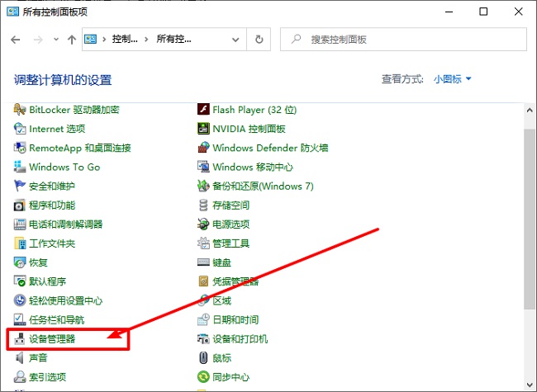Select the 控制... breadcrumb
Image resolution: width=537 pixels, height=392 pixels.
[125, 40]
